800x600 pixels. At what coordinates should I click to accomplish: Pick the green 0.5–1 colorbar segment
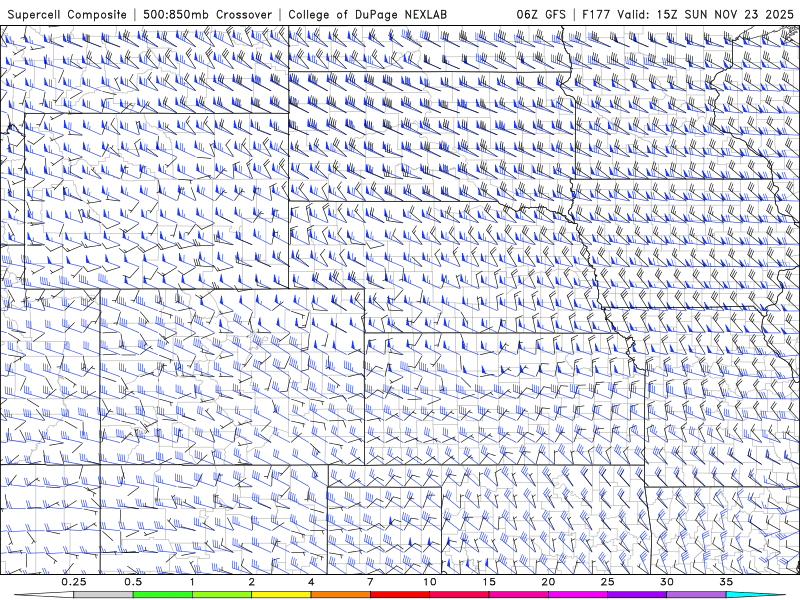tap(163, 595)
